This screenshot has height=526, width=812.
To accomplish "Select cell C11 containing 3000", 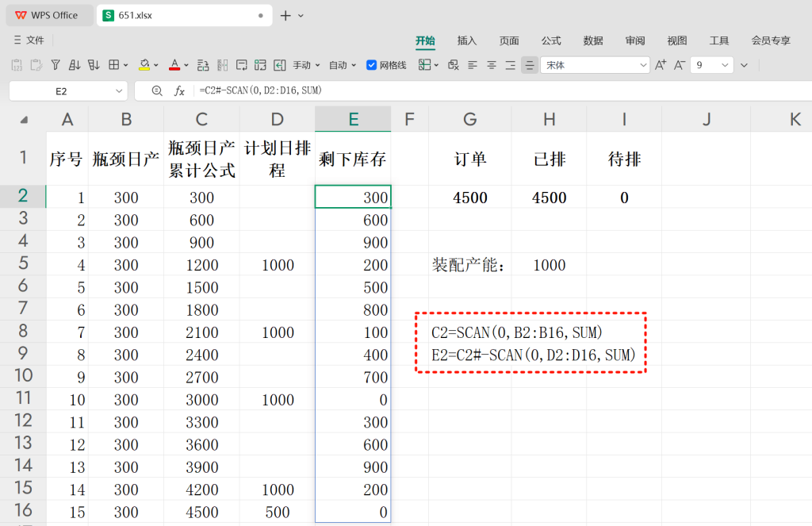I will 201,400.
